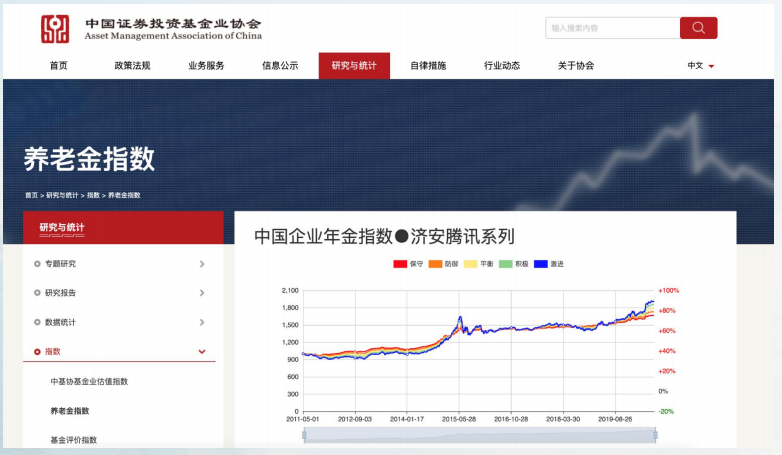
Task: Expand the 数据统计 section arrow
Action: [x=202, y=322]
